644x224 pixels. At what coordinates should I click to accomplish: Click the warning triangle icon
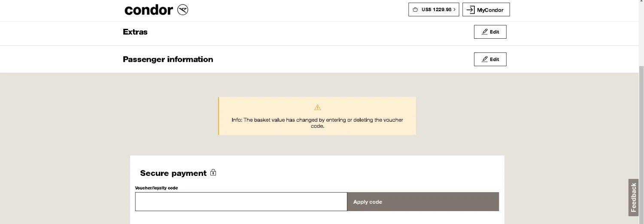[x=317, y=107]
